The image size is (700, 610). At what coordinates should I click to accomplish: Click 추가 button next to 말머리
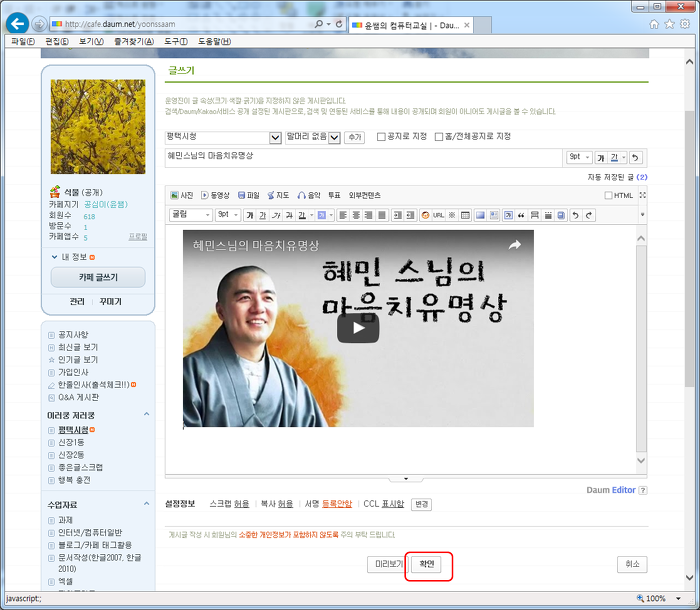[x=354, y=137]
